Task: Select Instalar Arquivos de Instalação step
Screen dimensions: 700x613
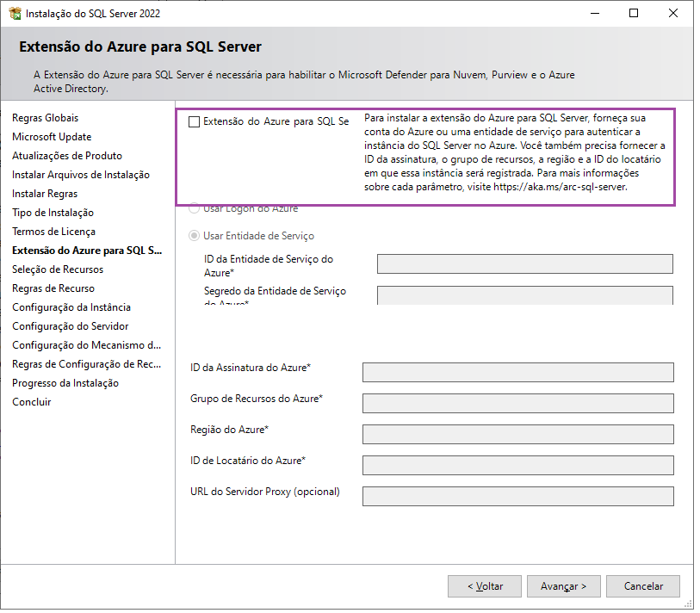Action: coord(81,175)
